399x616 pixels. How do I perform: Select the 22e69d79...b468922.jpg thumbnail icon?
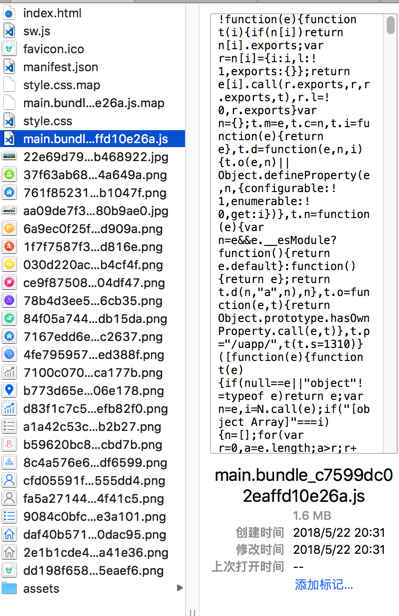click(x=9, y=157)
